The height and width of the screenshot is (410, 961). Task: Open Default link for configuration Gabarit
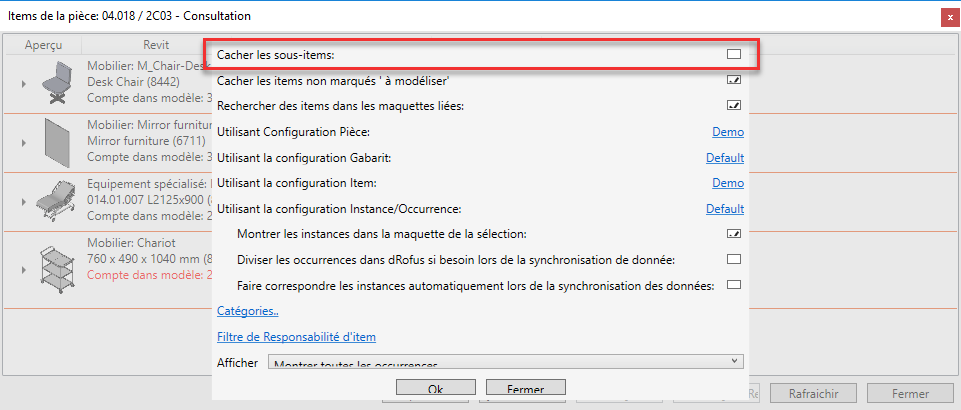[x=724, y=157]
